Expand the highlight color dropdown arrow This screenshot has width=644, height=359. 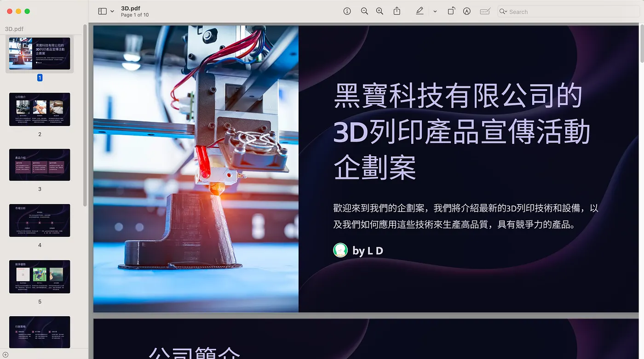(x=435, y=11)
